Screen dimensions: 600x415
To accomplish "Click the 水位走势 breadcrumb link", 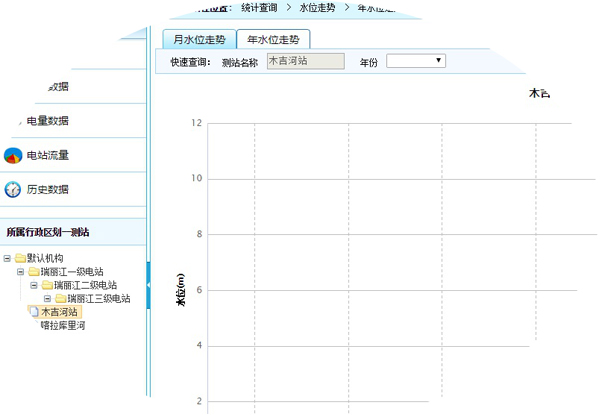I will [x=317, y=7].
